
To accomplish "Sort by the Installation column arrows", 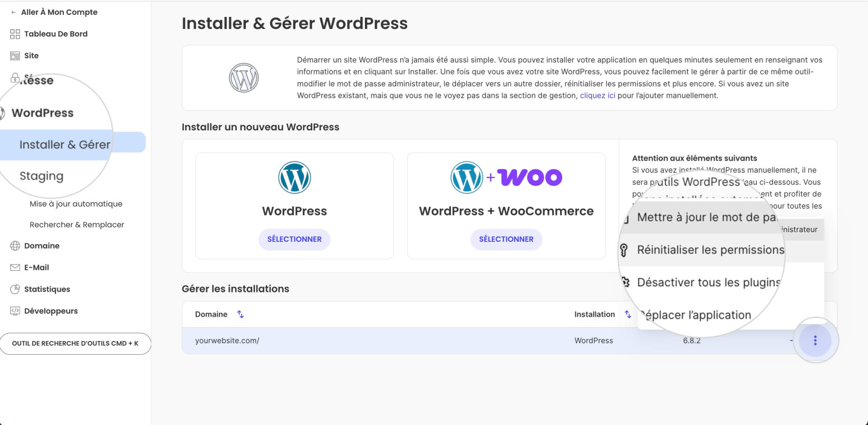I will 628,314.
